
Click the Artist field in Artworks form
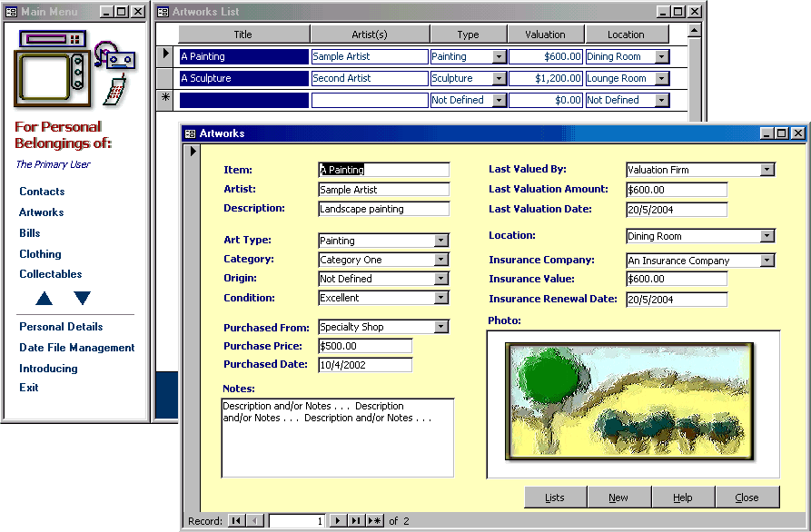tap(384, 189)
